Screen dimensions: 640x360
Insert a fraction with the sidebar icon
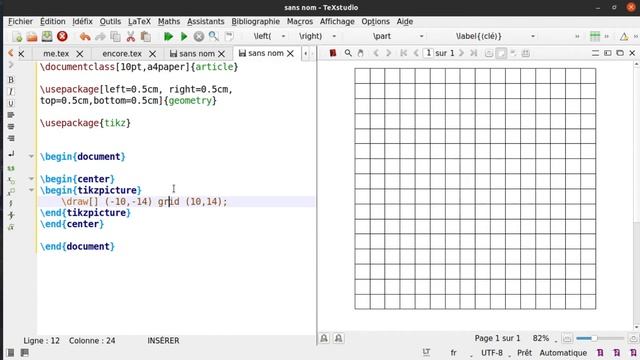click(x=11, y=203)
